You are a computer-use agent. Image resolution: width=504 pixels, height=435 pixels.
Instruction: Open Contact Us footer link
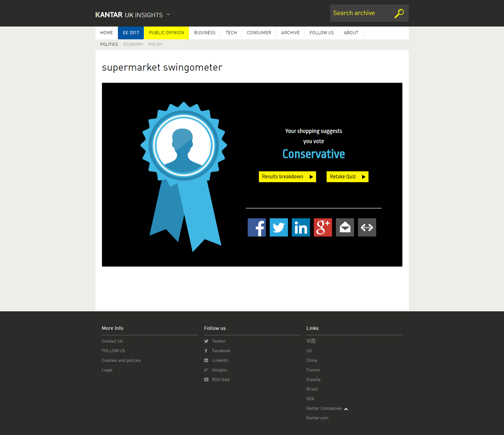[112, 341]
